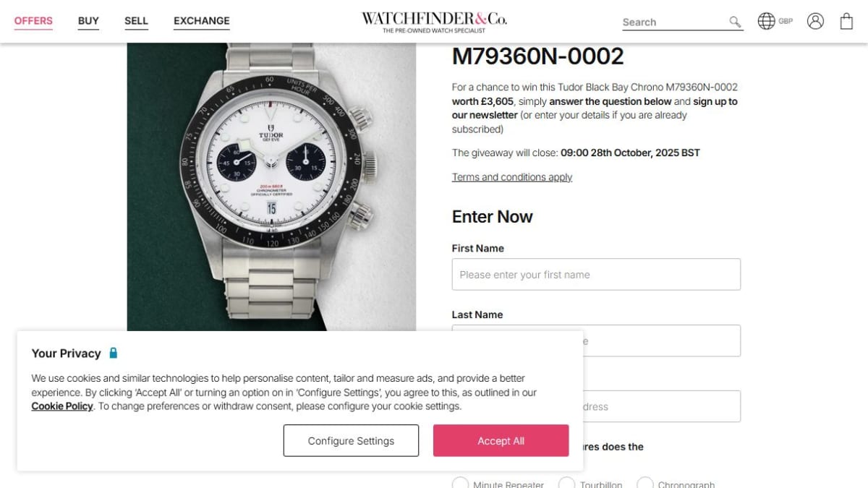Click the lock icon beside Your Privacy
This screenshot has height=488, width=868.
[x=113, y=353]
